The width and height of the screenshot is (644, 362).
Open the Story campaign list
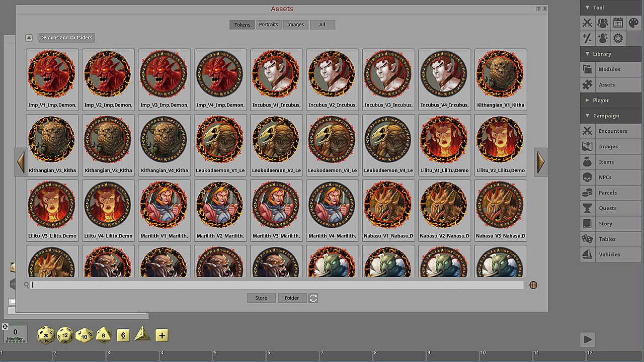[618, 224]
